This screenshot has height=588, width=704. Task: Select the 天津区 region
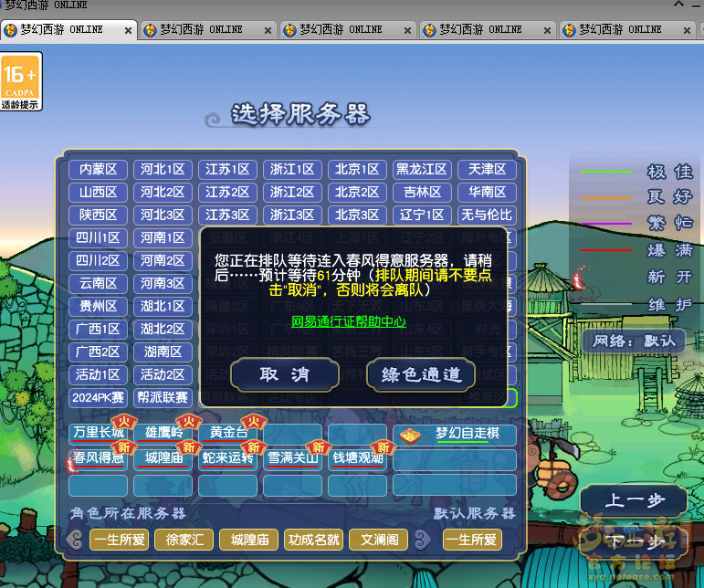[487, 169]
